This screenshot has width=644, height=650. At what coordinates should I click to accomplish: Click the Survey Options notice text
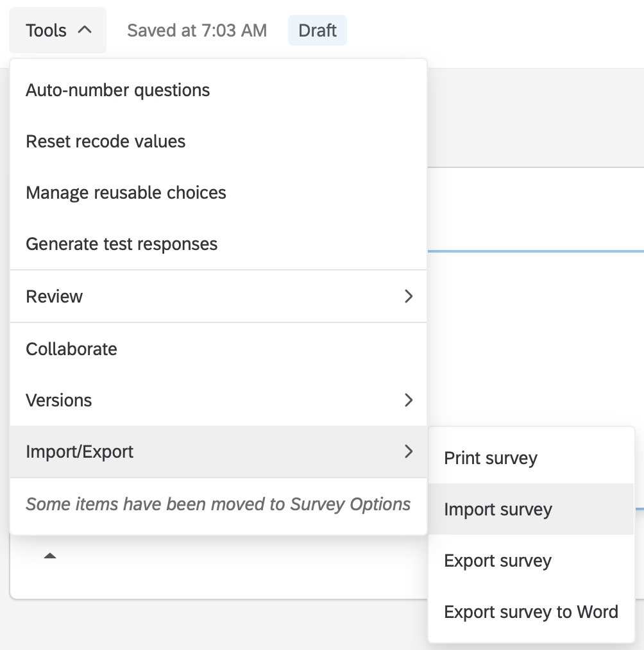(218, 504)
